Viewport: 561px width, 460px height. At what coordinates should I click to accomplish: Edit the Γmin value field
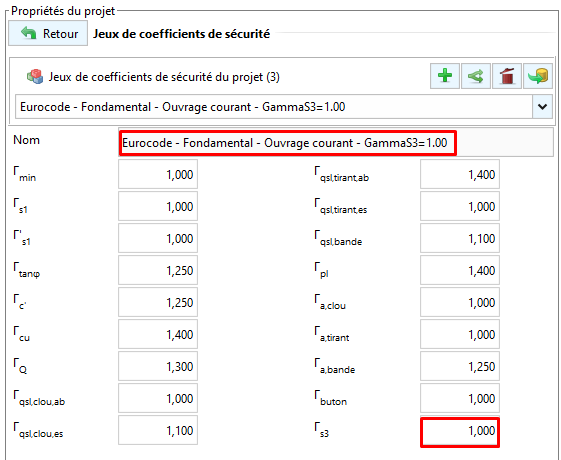coord(158,174)
